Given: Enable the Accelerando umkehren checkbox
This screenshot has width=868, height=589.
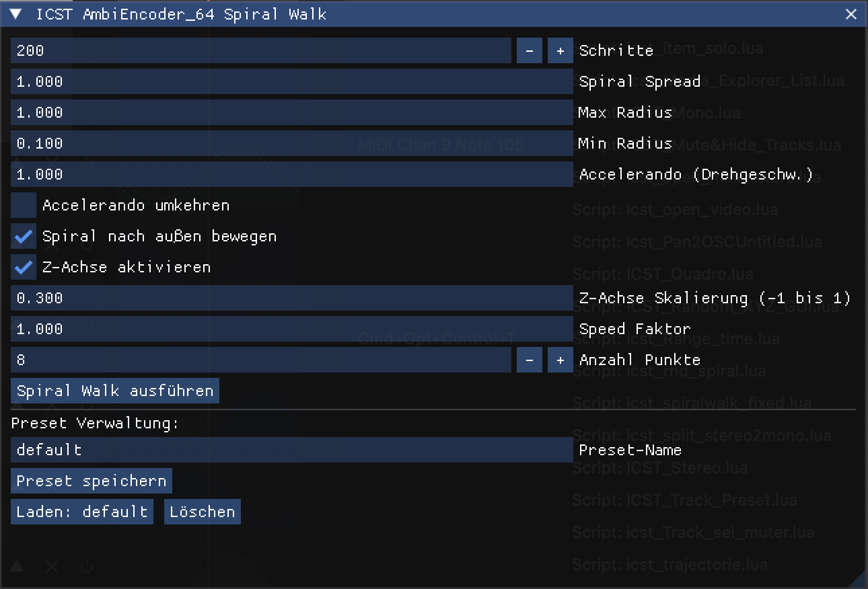Looking at the screenshot, I should (x=24, y=206).
